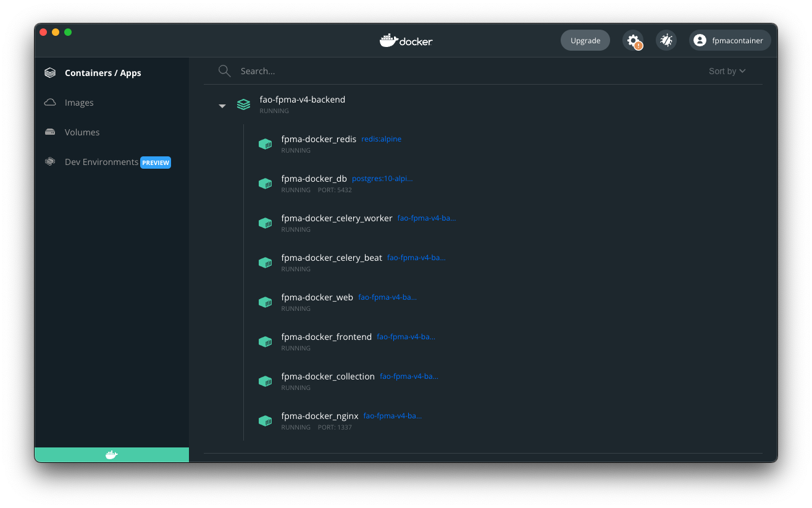The image size is (812, 508).
Task: Click the fpma-docker_frontend container icon
Action: 266,342
